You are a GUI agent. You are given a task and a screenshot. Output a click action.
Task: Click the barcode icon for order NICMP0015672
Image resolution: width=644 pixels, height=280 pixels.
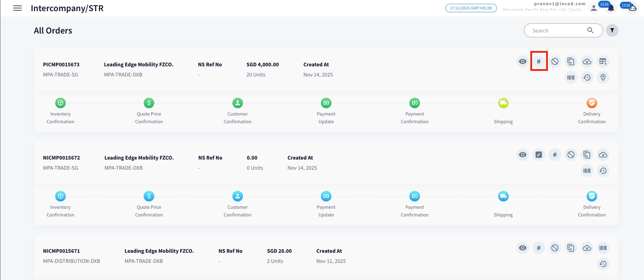point(587,171)
